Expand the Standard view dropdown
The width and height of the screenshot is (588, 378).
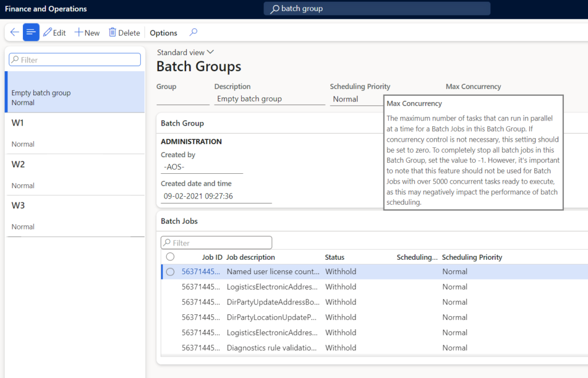point(185,52)
